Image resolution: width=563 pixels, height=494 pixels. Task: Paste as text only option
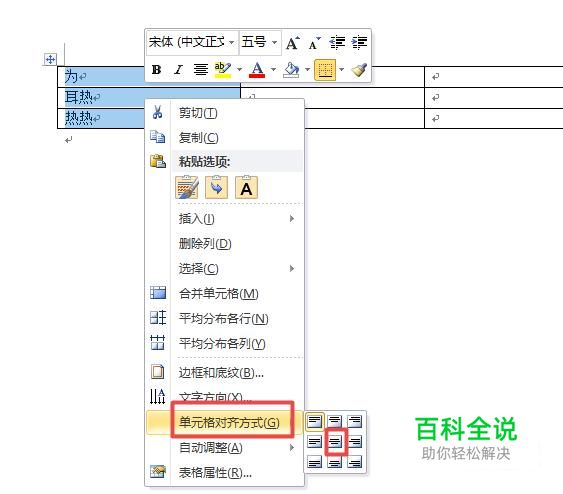pos(246,187)
